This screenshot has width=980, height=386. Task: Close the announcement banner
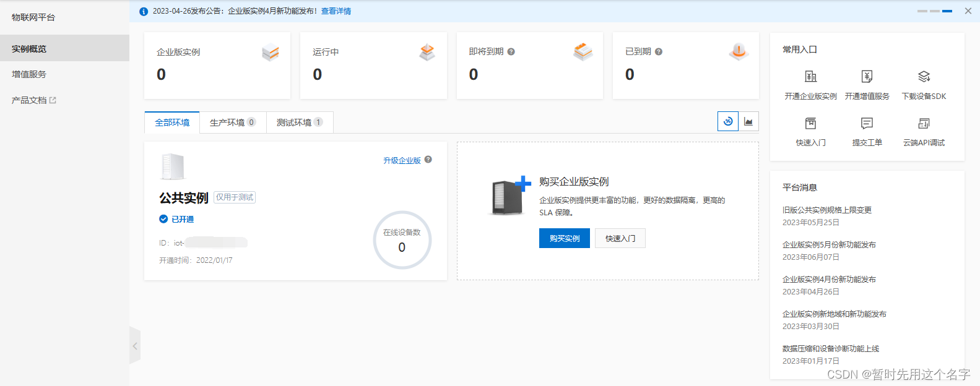point(968,11)
